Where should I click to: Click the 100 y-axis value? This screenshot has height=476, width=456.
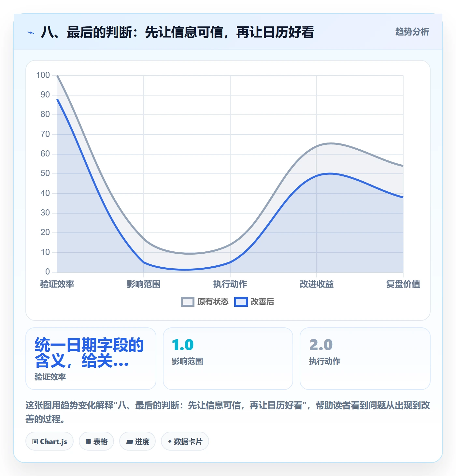[43, 75]
